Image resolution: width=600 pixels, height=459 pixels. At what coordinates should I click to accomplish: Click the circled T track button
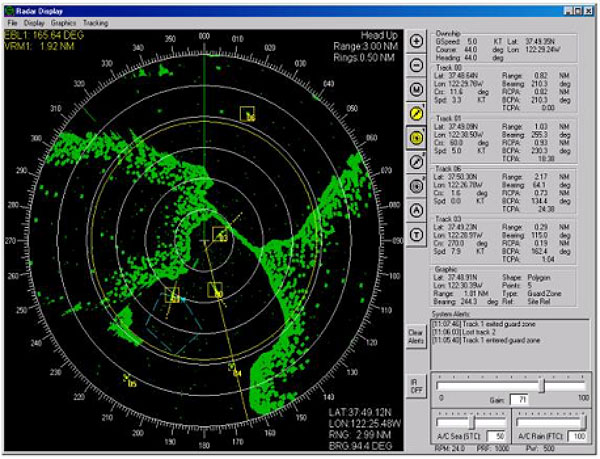point(416,234)
